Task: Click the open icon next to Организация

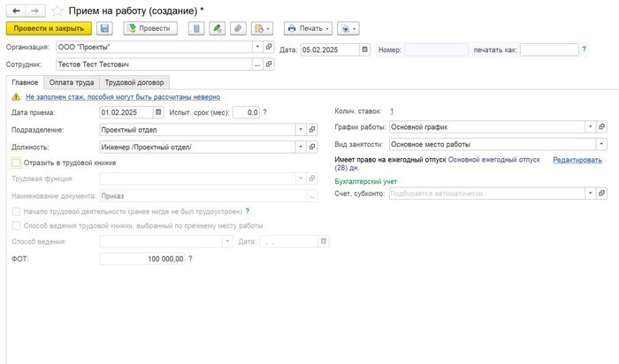Action: click(270, 48)
